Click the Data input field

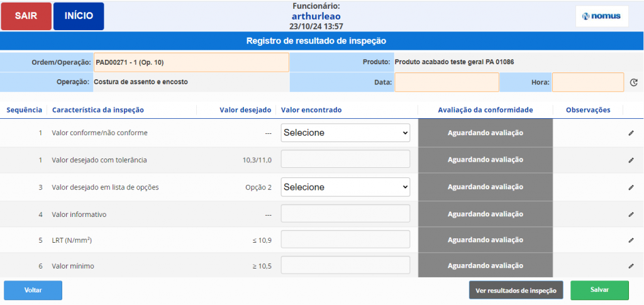coord(447,82)
